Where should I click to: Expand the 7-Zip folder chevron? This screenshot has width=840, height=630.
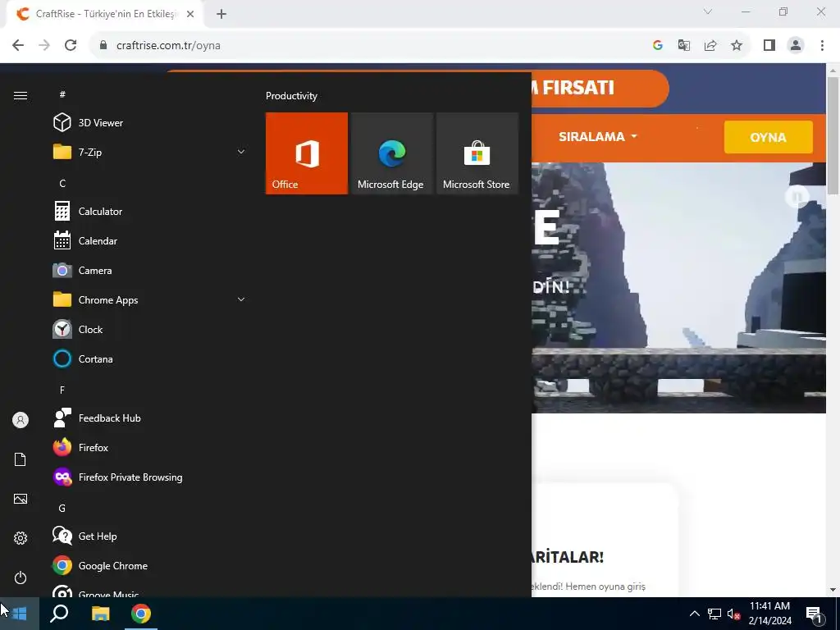pyautogui.click(x=241, y=152)
